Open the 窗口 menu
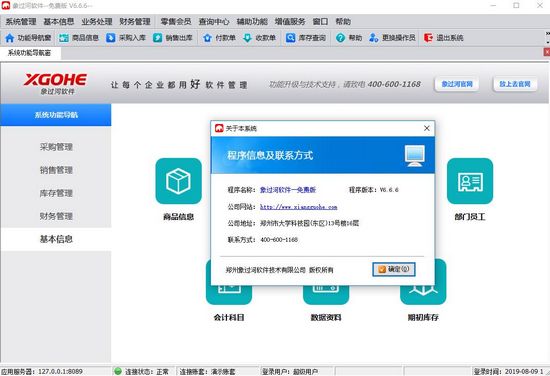This screenshot has height=376, width=550. coord(320,22)
